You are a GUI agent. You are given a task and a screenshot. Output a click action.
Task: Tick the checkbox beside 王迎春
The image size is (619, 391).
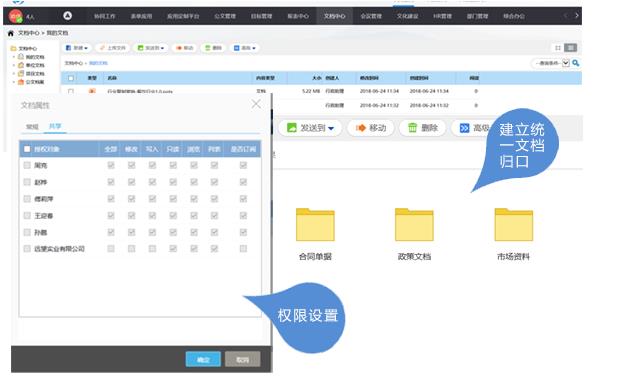[27, 216]
